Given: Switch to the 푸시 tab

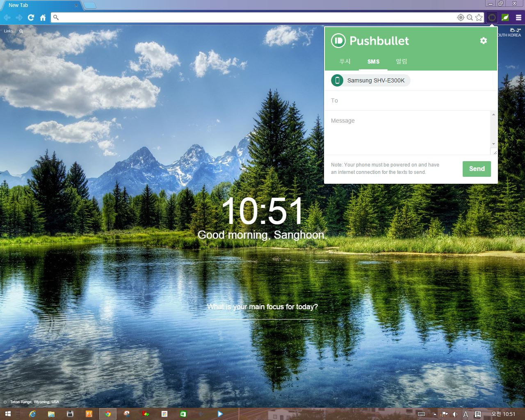Looking at the screenshot, I should 345,62.
